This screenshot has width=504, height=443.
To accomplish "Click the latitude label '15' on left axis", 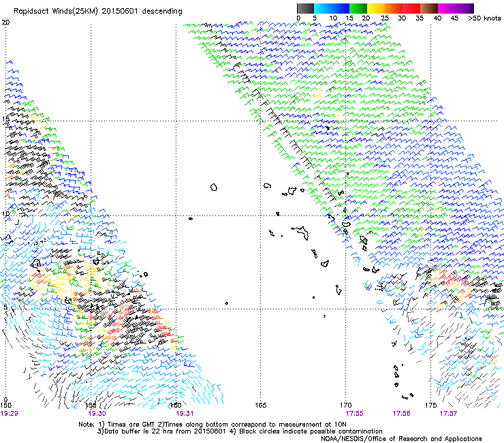I will tap(5, 119).
